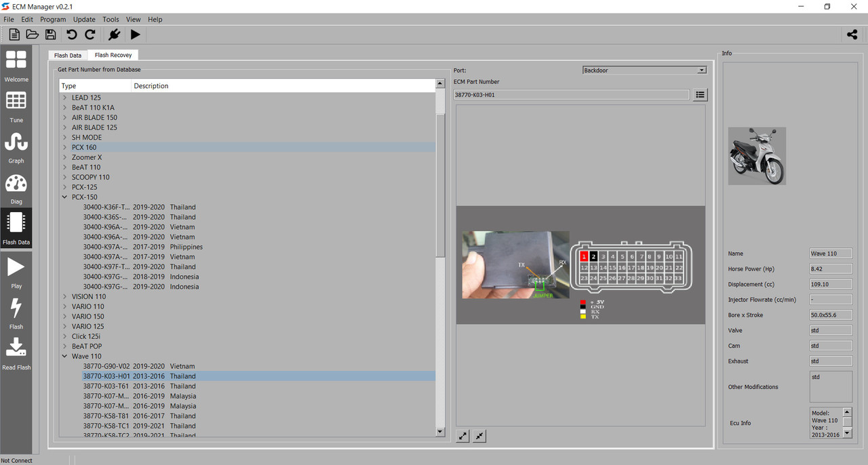Click the Name field showing Wave 110
This screenshot has width=868, height=465.
coord(831,254)
